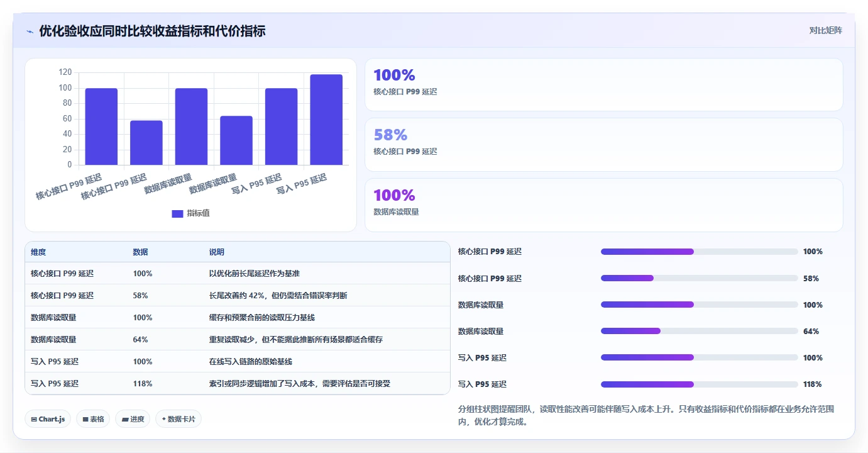This screenshot has height=453, width=868.
Task: Click the 118% label beside the last progress bar
Action: [x=813, y=384]
